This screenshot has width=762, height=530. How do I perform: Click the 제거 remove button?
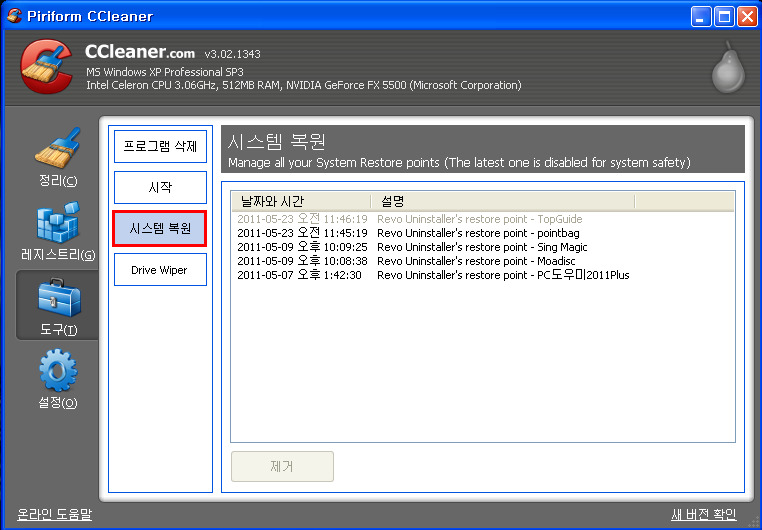coord(282,466)
